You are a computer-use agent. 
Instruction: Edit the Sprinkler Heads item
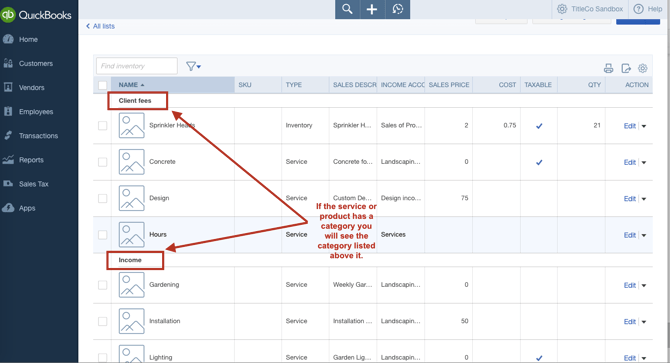coord(630,126)
